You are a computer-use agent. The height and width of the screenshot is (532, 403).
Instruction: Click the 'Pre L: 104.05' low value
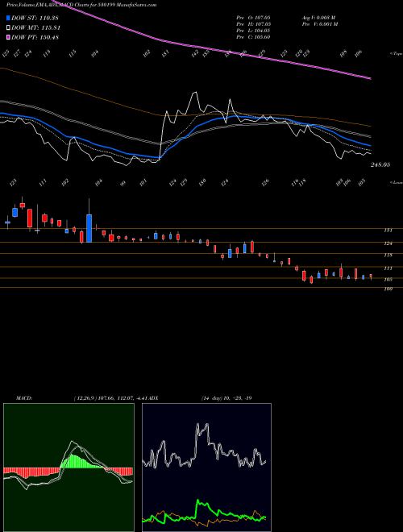[253, 31]
